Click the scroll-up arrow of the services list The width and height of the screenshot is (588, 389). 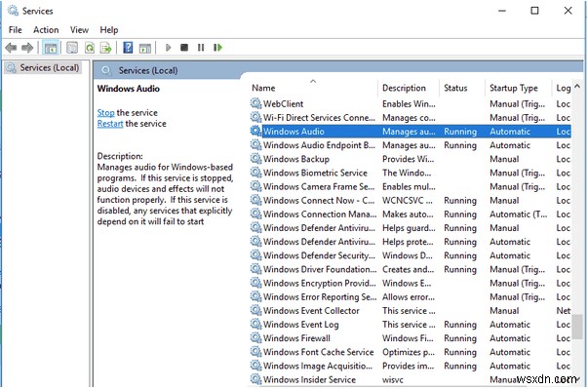point(577,87)
